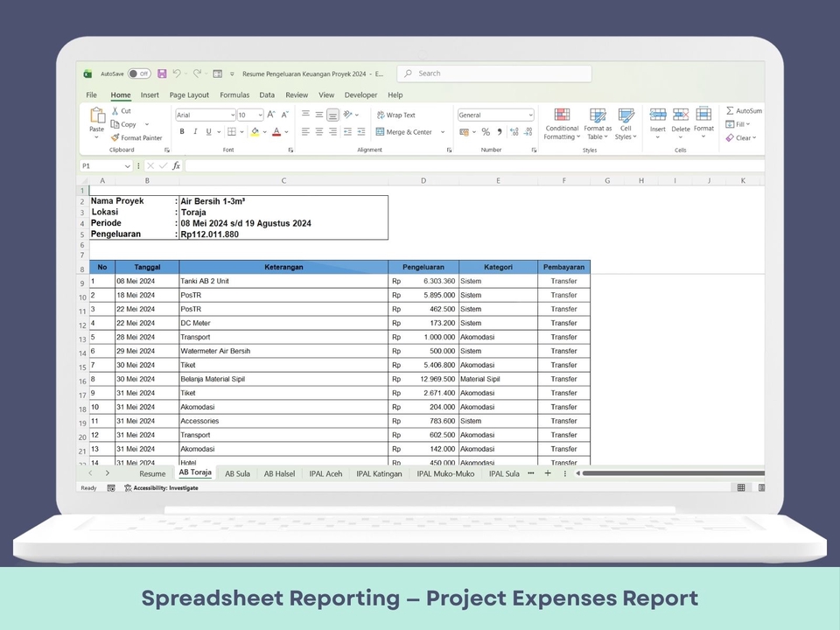Viewport: 840px width, 630px height.
Task: Click the Cut scissors icon
Action: click(115, 111)
